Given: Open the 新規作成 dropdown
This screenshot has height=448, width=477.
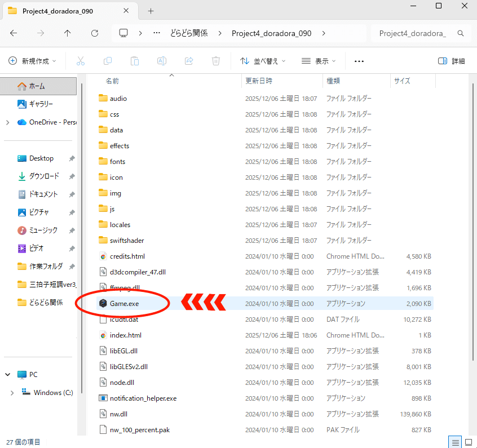Looking at the screenshot, I should pyautogui.click(x=34, y=61).
